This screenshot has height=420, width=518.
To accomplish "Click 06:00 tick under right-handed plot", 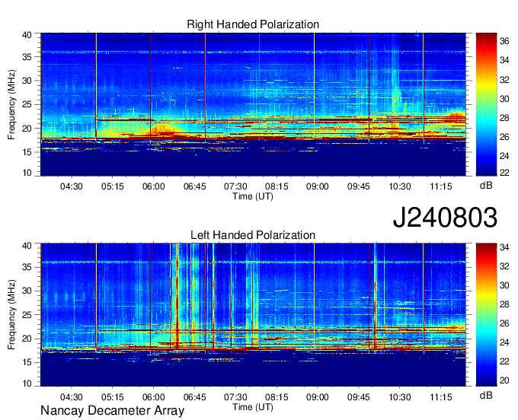I will coord(154,186).
